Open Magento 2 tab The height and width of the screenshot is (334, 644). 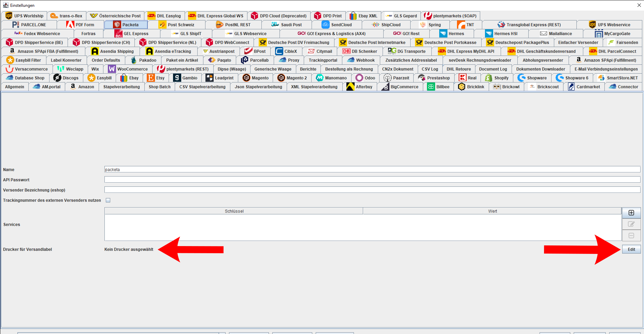(x=292, y=78)
